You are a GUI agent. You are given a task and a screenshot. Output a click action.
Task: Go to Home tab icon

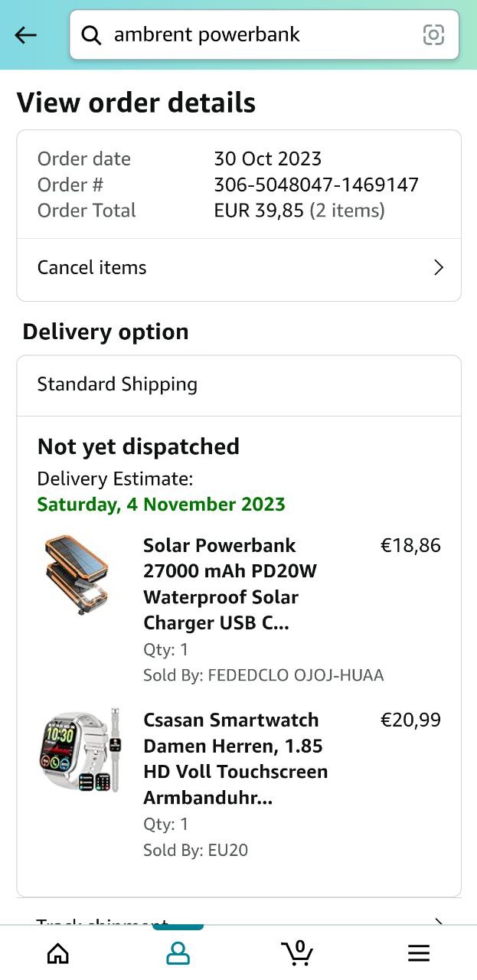(x=58, y=952)
